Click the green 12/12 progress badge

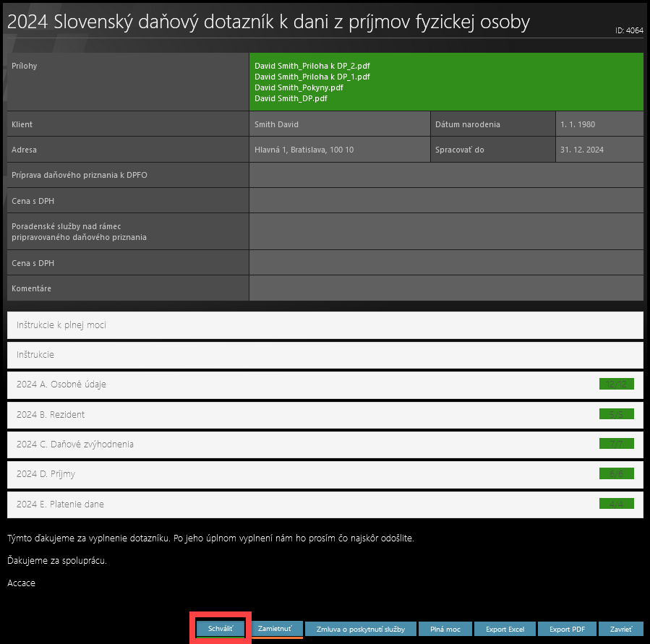tap(616, 385)
